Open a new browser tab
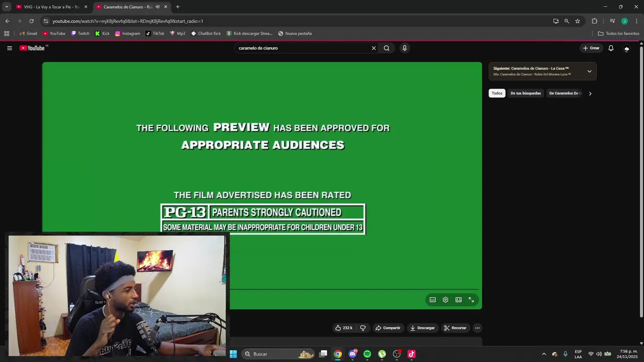Viewport: 644px width, 362px height. (x=178, y=7)
